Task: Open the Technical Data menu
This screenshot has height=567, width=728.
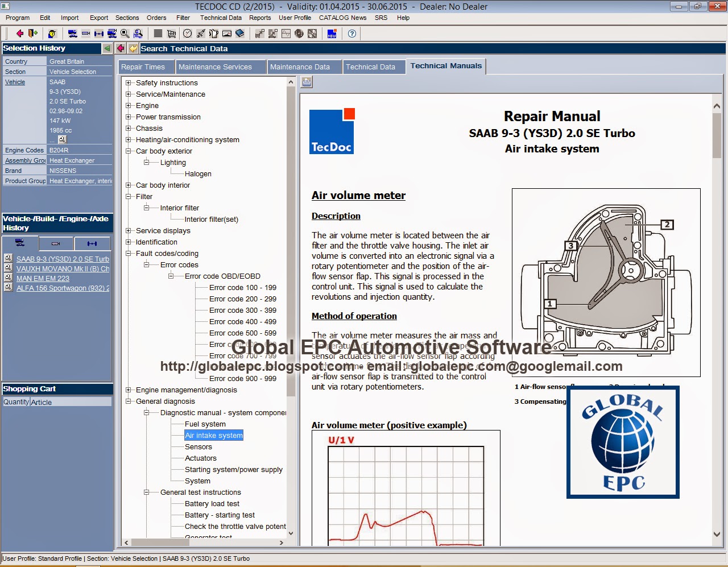Action: tap(221, 18)
